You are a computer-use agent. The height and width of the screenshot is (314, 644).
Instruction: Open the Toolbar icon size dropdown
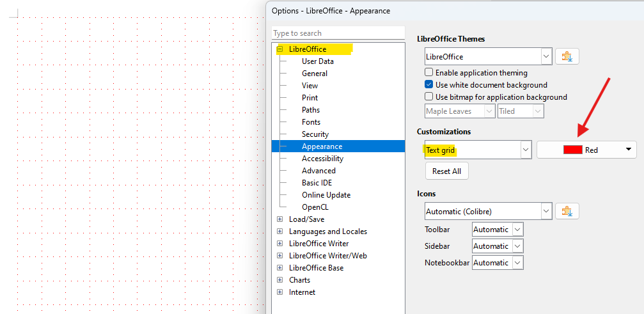498,230
